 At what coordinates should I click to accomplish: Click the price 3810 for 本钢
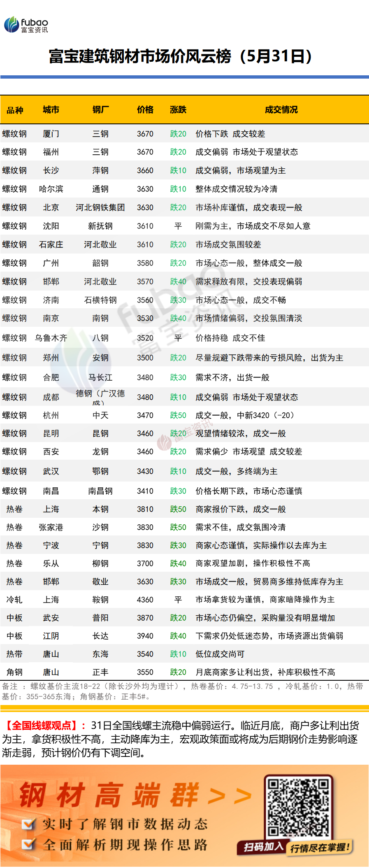(145, 509)
